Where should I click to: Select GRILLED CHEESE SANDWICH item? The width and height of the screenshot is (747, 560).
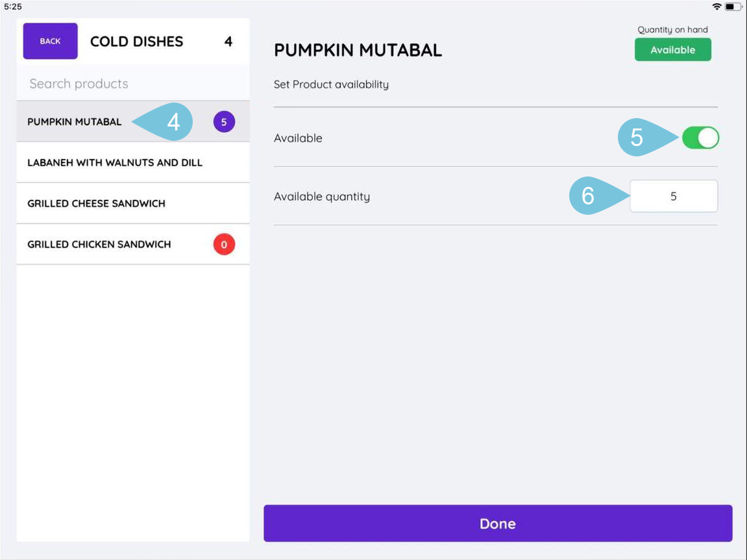133,203
